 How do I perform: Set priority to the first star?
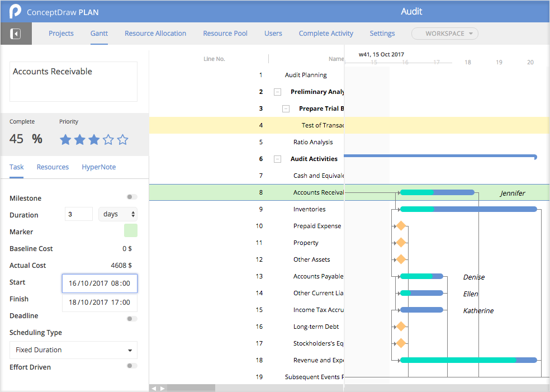(x=65, y=140)
